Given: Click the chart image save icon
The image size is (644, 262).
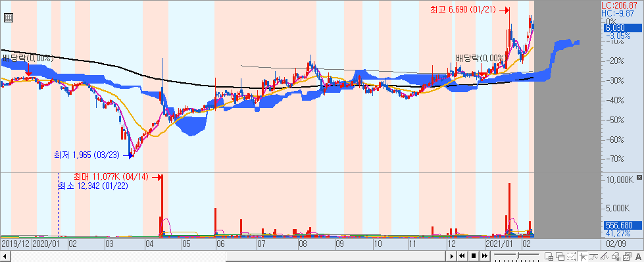Looking at the screenshot, I should [627, 256].
